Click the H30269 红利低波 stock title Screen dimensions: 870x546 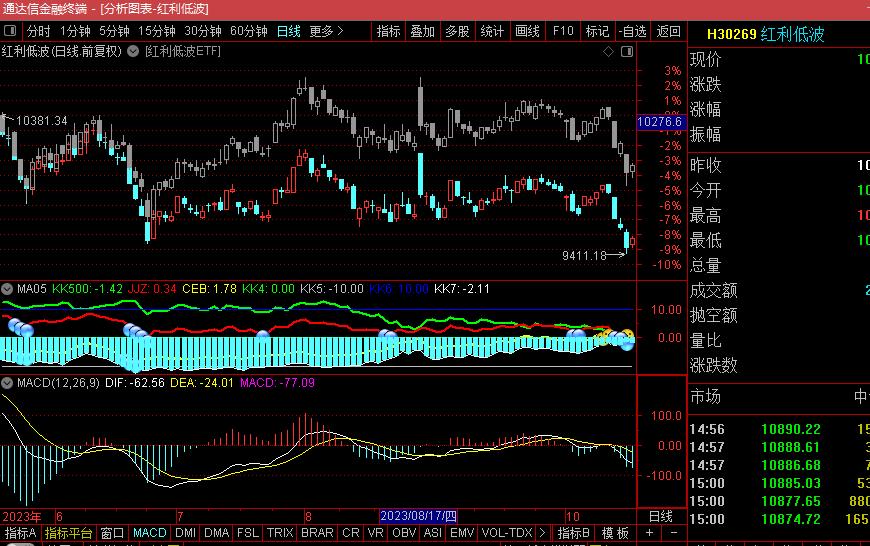766,34
